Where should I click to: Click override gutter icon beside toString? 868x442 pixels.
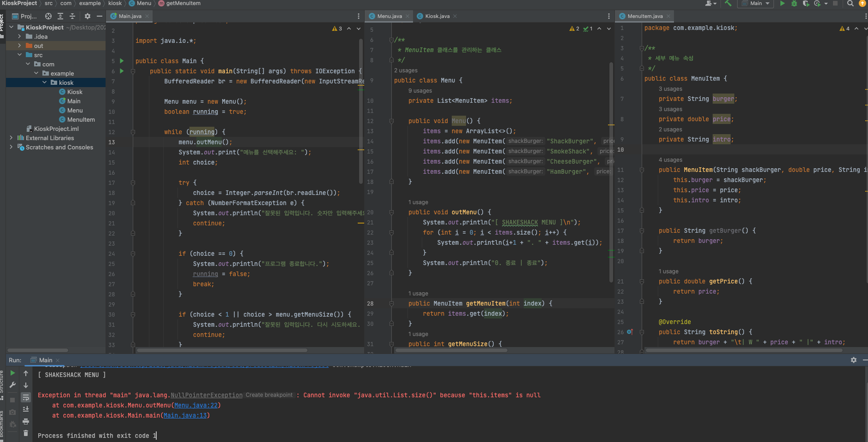tap(630, 332)
